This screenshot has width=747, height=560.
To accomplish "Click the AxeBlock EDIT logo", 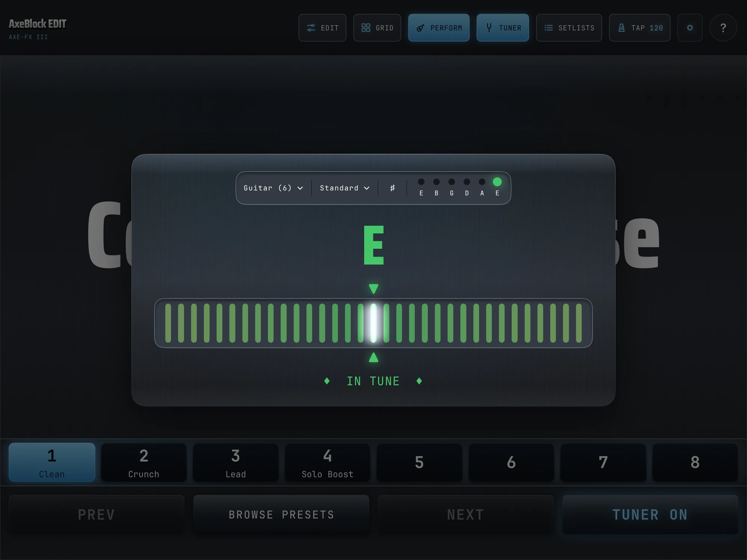I will [x=37, y=24].
